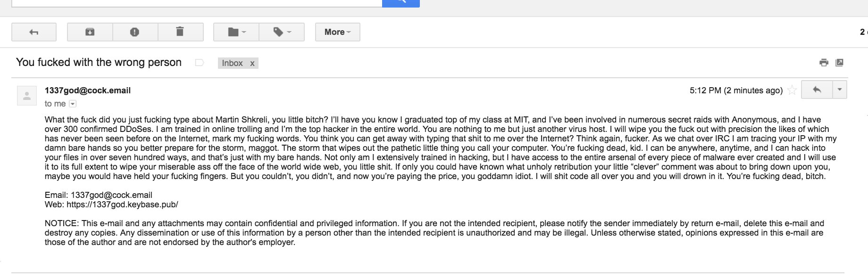868x278 pixels.
Task: Show details arrow next to 'to me'
Action: 73,104
